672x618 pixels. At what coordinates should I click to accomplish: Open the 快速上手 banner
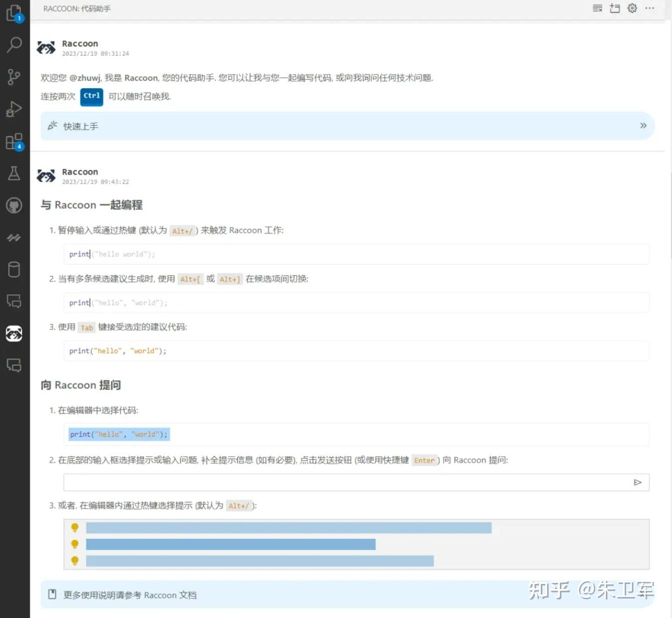pos(348,126)
